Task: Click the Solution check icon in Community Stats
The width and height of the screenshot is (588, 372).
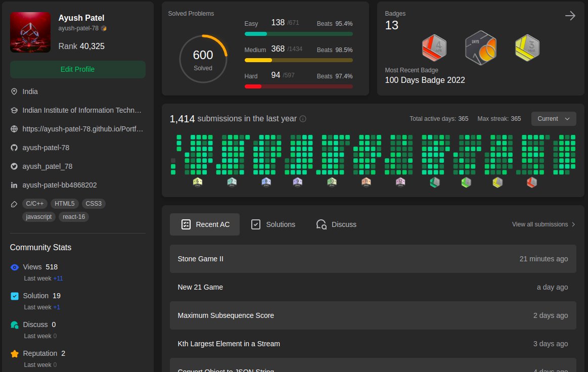Action: click(15, 296)
